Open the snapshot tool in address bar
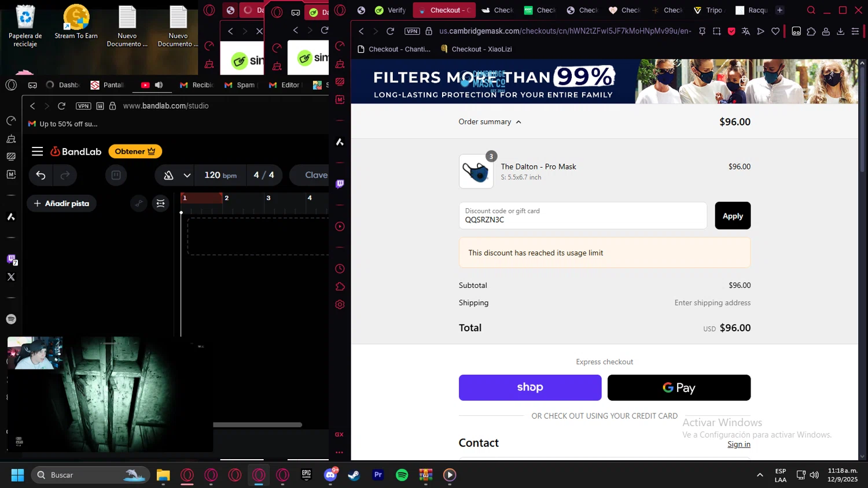This screenshot has height=488, width=868. 717,31
